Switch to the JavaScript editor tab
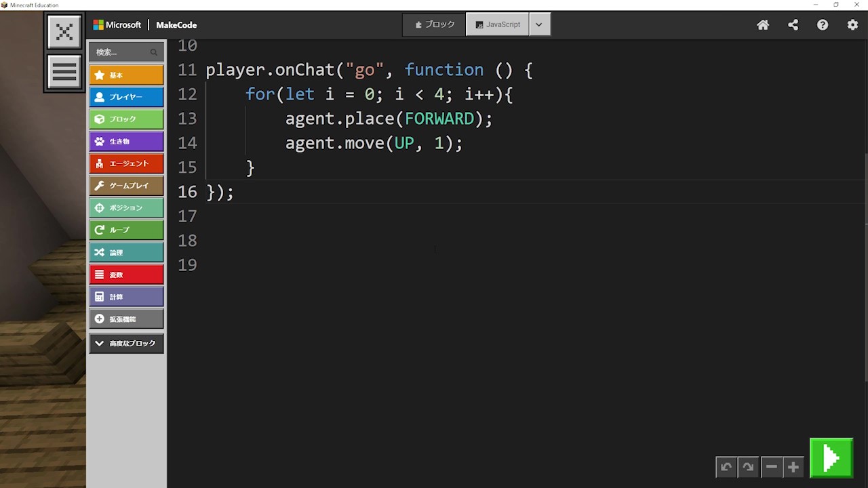This screenshot has width=868, height=488. (498, 24)
